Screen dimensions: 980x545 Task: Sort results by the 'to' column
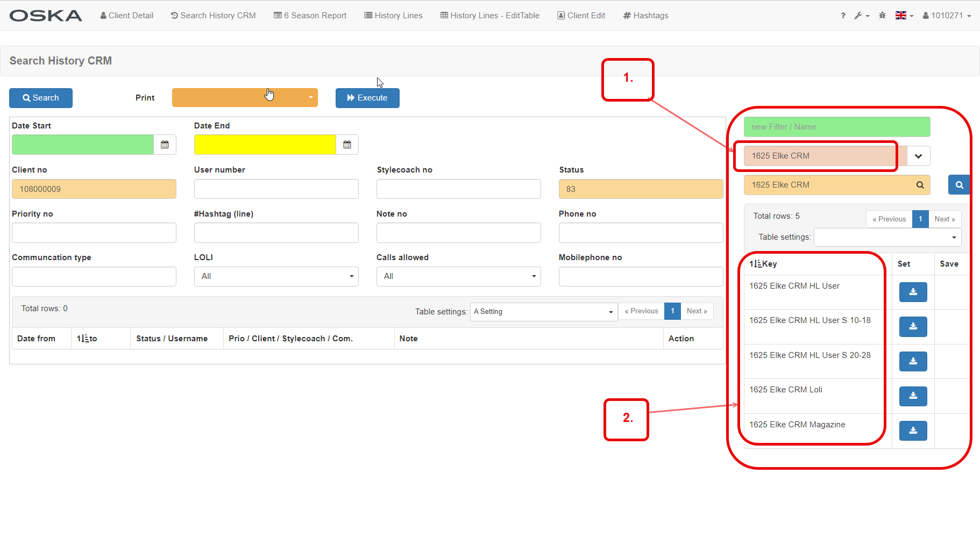[87, 339]
